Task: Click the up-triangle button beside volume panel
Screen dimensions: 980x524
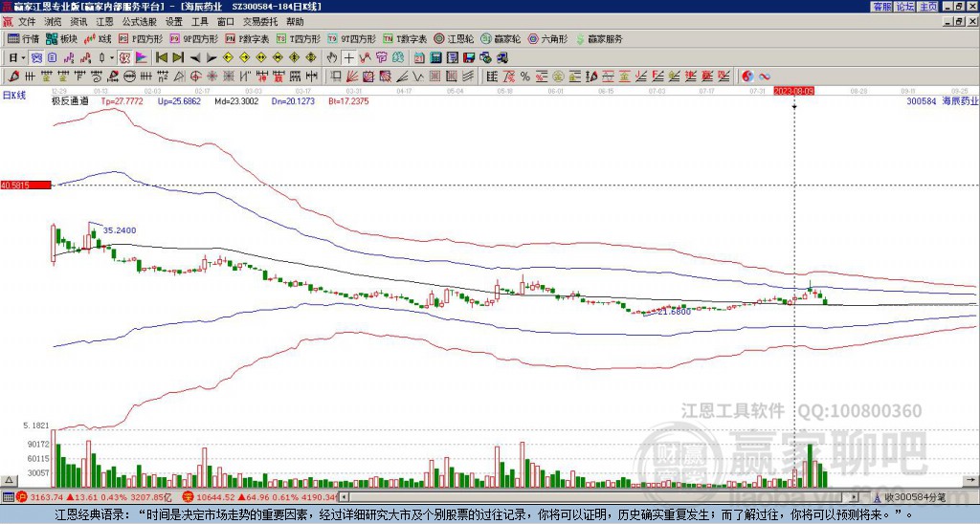Action: coord(8,481)
